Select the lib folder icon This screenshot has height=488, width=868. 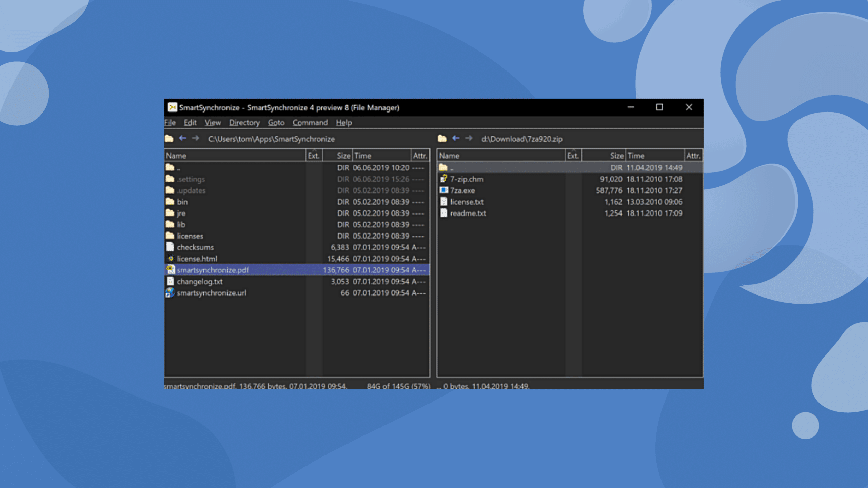point(170,224)
